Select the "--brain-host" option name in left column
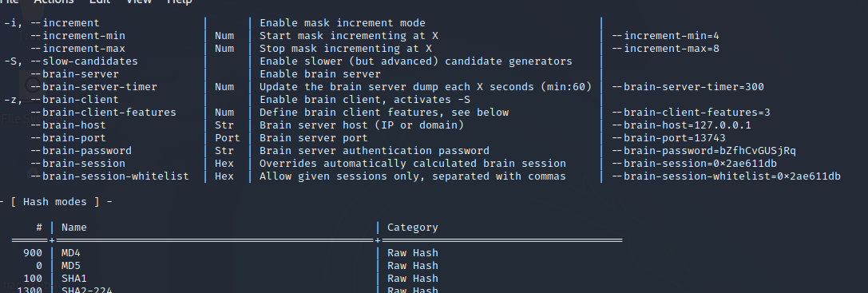 pos(68,125)
